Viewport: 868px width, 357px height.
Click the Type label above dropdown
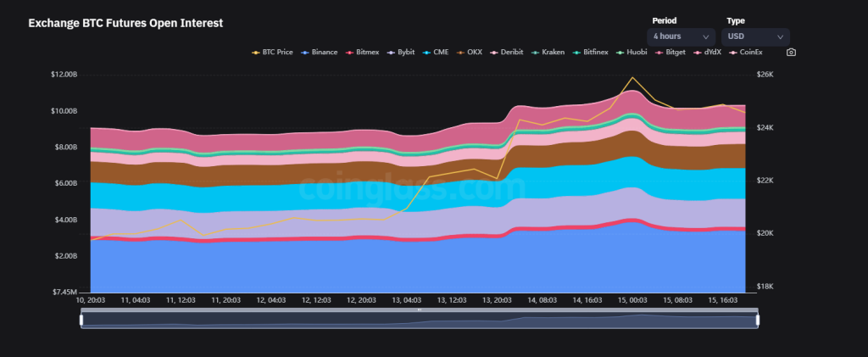(x=736, y=20)
